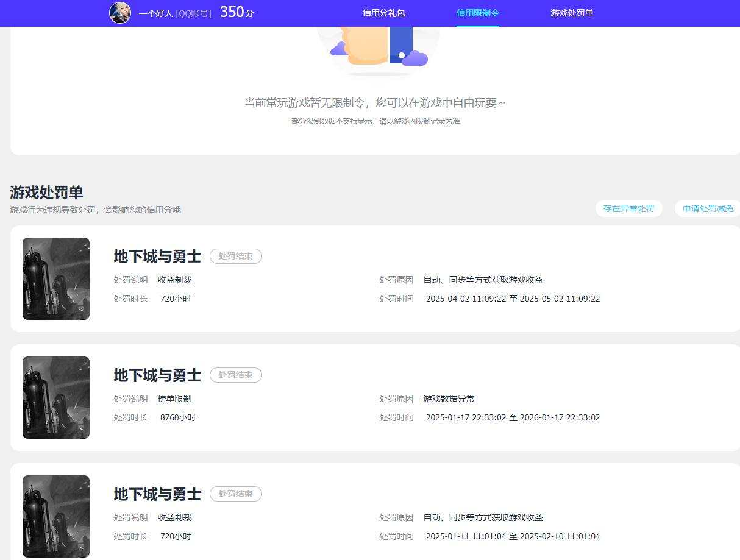Click the date range starting 2025-04-02 11:09:22
Screen dimensions: 740x560
pyautogui.click(x=513, y=299)
